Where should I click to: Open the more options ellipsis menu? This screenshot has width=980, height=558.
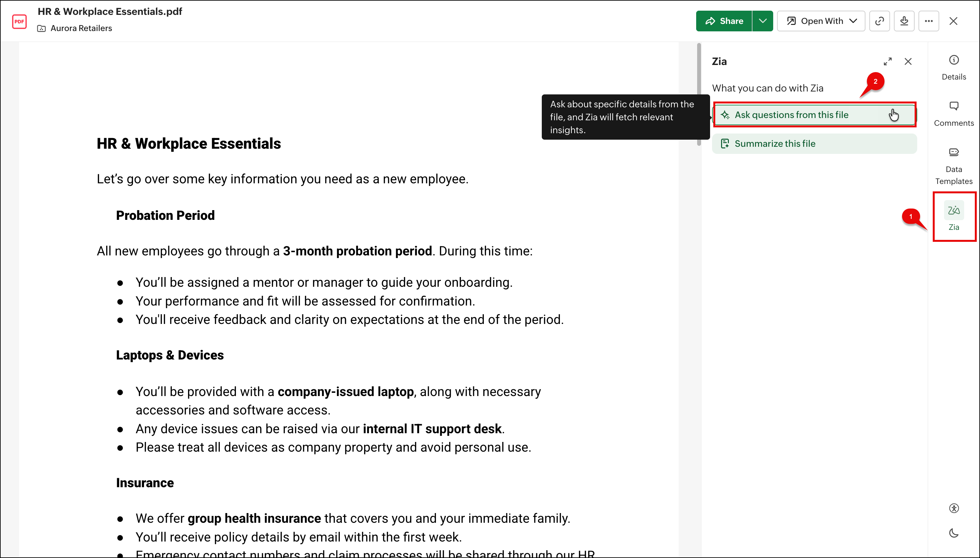(929, 21)
